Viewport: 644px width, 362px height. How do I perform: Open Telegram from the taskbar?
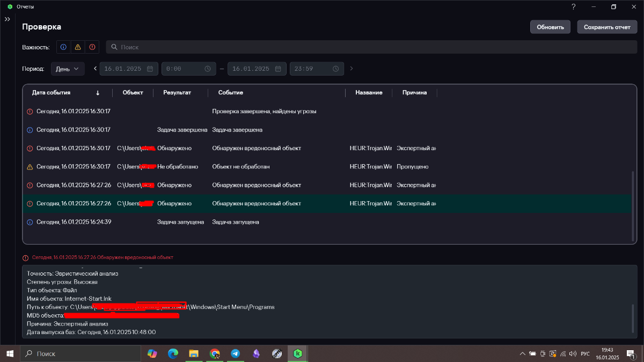(x=235, y=354)
